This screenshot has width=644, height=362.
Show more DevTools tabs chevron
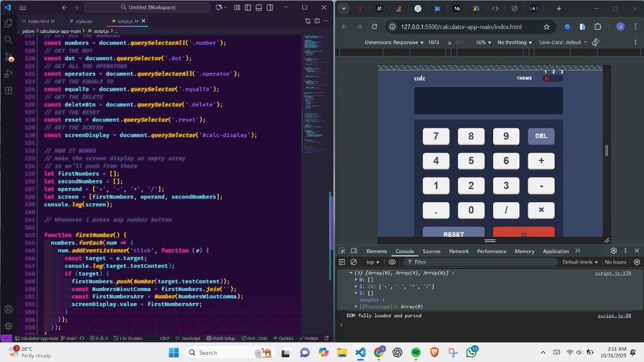pyautogui.click(x=578, y=250)
